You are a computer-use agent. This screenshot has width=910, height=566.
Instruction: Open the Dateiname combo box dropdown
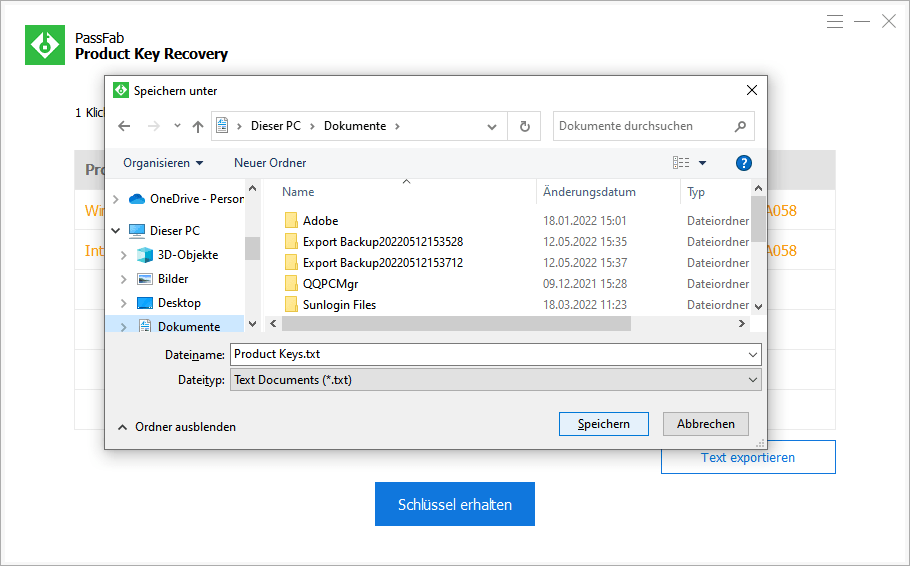click(x=753, y=355)
